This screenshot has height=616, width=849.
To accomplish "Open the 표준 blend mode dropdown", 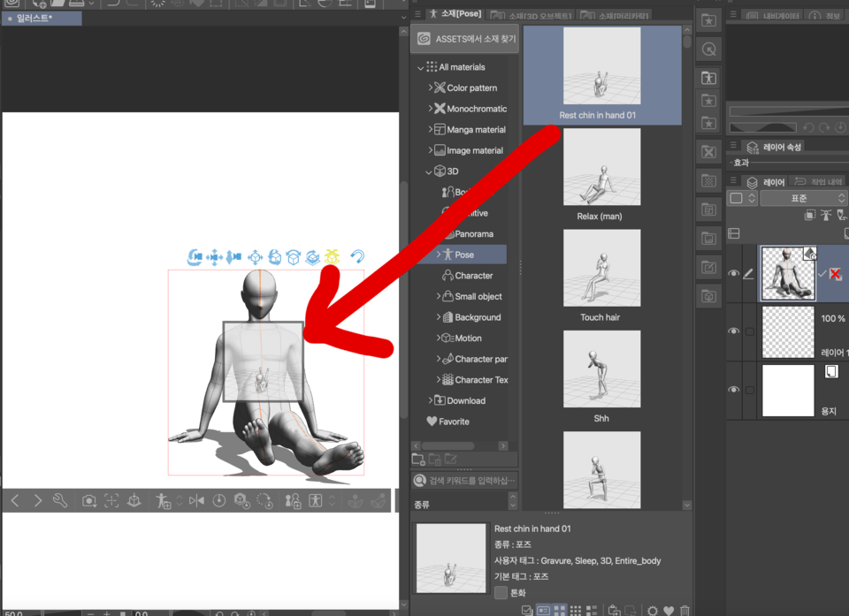I will point(803,198).
